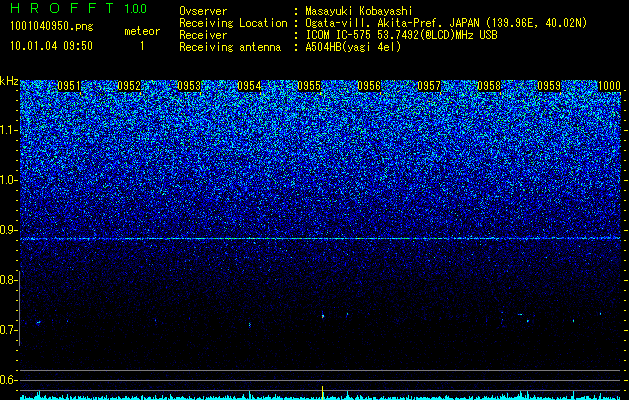629x400 pixels.
Task: Click the 1.0 kHz axis label
Action: point(8,180)
